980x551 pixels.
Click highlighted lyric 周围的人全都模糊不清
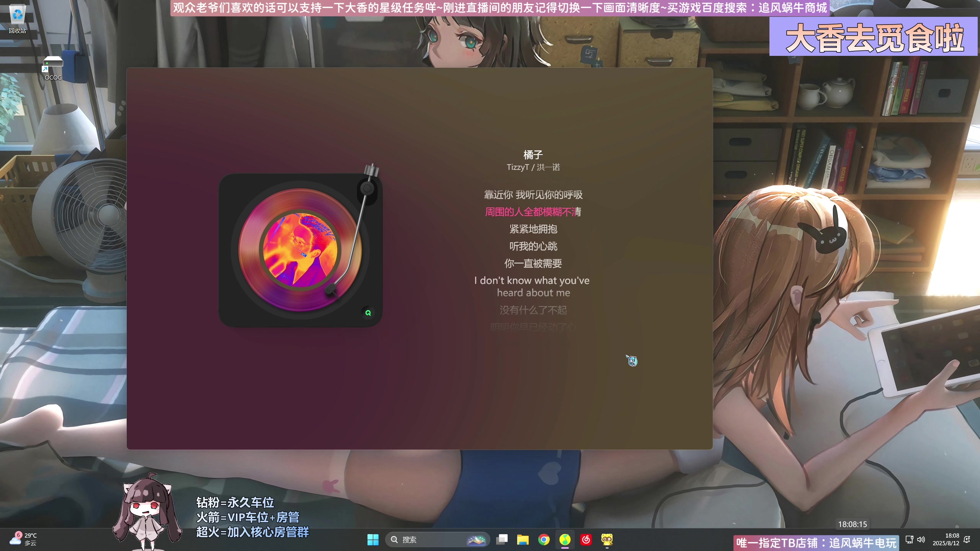click(533, 212)
